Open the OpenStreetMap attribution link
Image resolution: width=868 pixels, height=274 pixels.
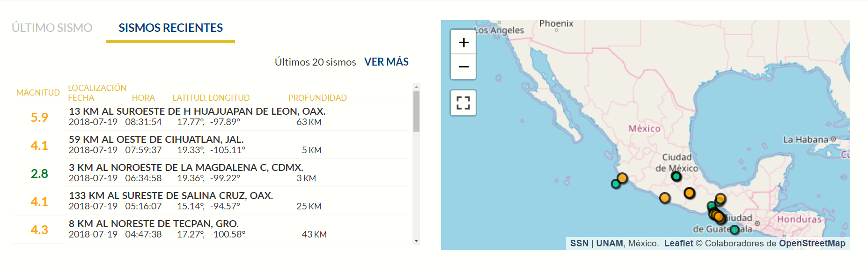[x=812, y=243]
